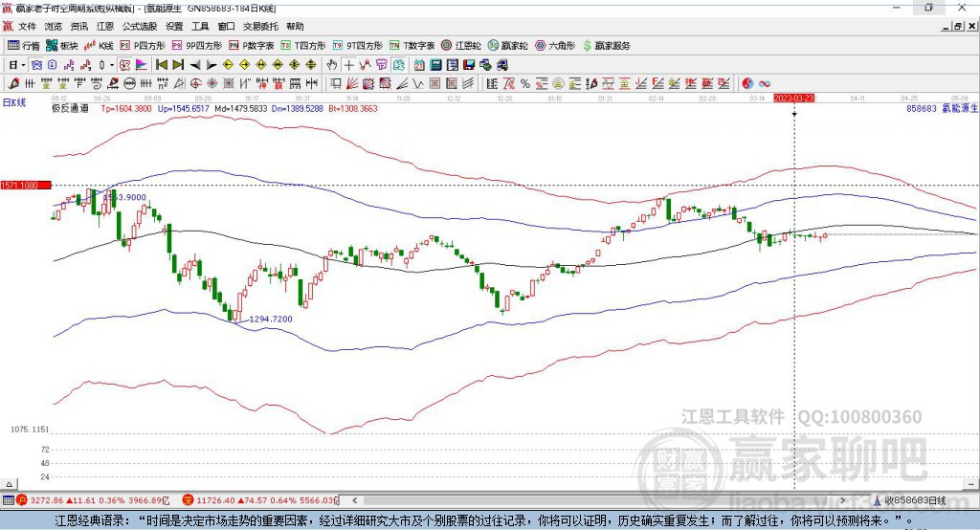Click the Bt=1308.3663 indicator value
The image size is (980, 530).
pos(352,109)
